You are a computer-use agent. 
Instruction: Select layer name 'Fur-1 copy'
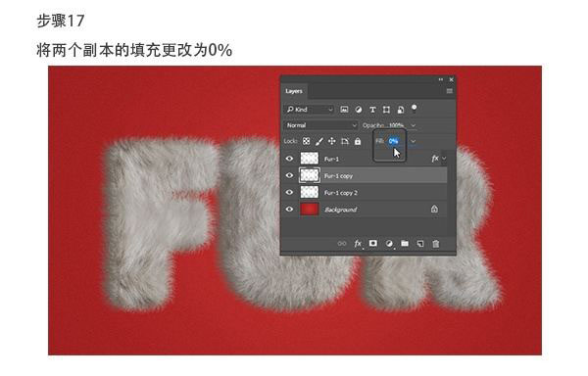[x=338, y=175]
